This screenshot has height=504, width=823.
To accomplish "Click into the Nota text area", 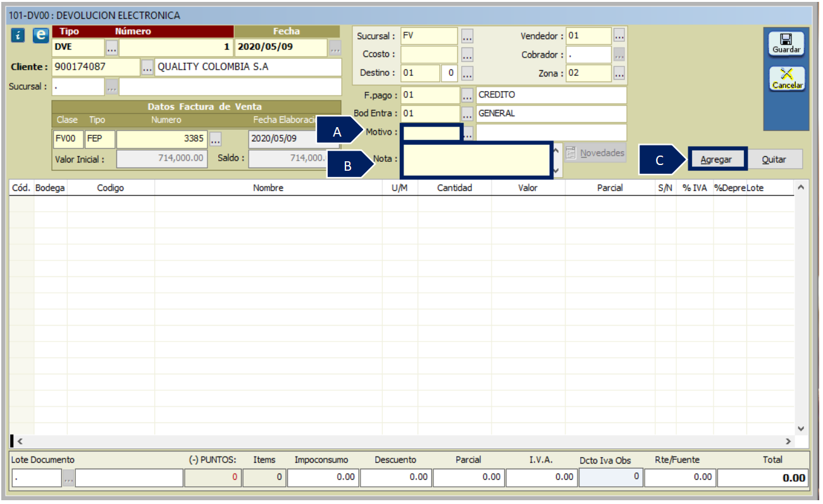I will [476, 160].
